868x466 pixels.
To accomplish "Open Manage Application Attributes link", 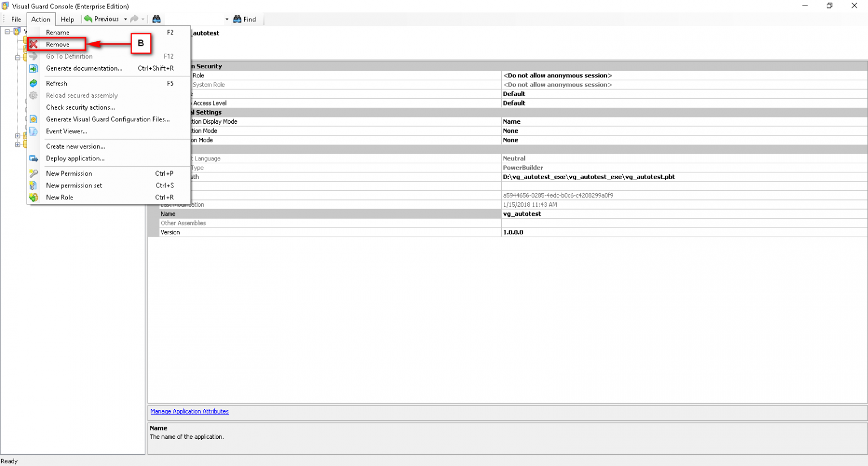I will [189, 411].
